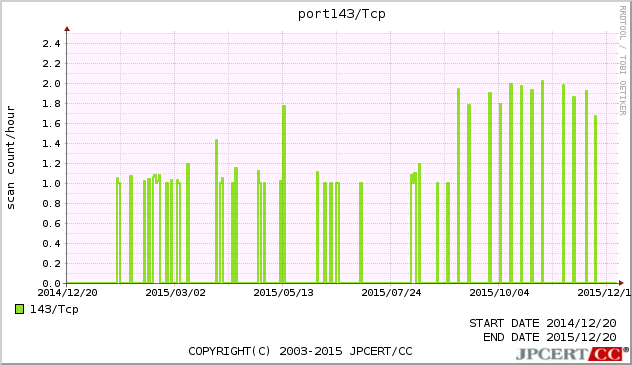
Task: Click the y-axis value 2.4
Action: (x=51, y=44)
